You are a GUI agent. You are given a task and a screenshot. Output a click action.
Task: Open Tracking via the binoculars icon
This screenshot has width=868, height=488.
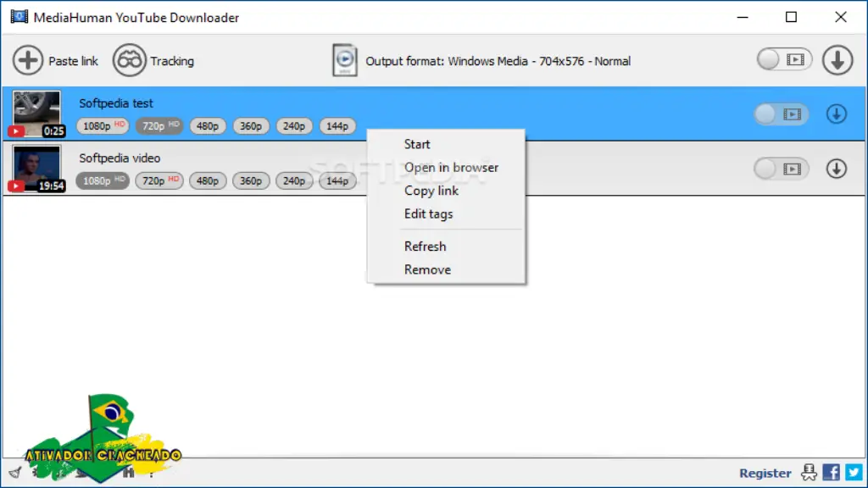(x=130, y=60)
